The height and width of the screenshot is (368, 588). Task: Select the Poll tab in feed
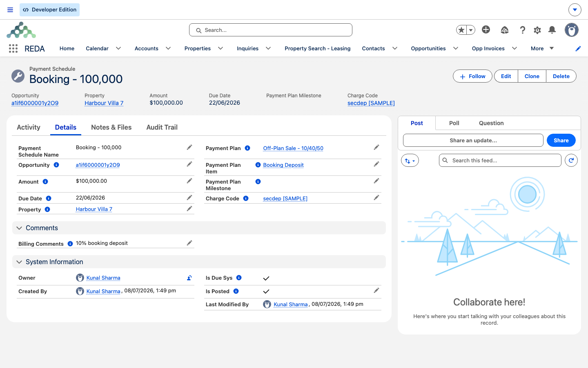coord(454,123)
